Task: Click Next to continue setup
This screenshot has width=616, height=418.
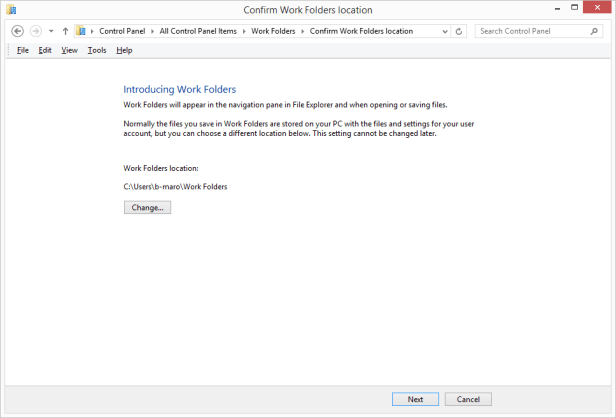Action: (415, 399)
